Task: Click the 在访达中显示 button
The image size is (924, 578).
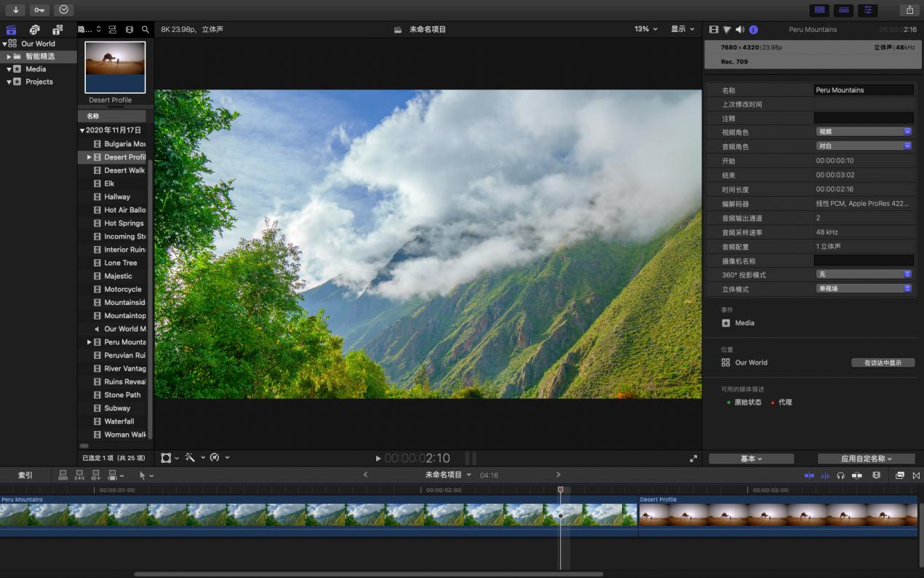Action: pyautogui.click(x=883, y=363)
